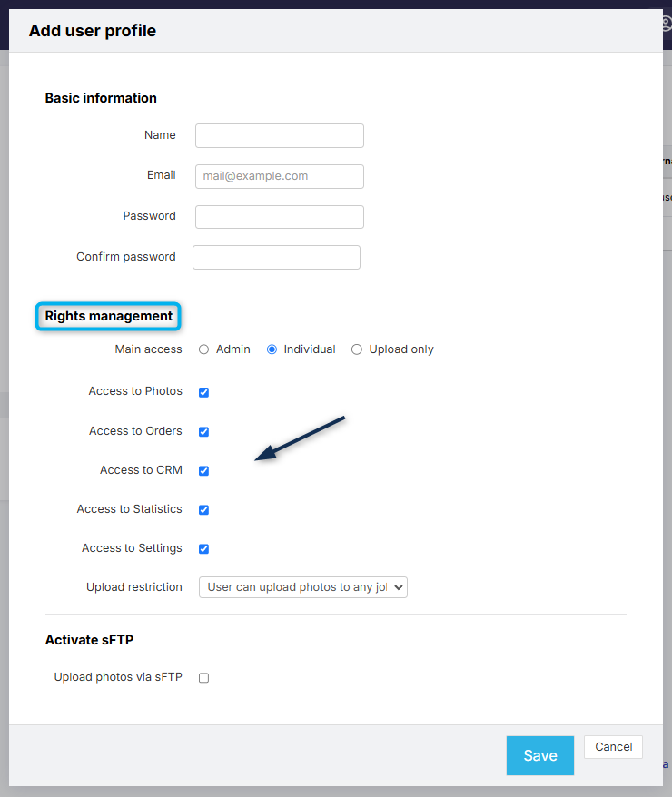Cancel adding the user profile
672x797 pixels.
[x=613, y=747]
